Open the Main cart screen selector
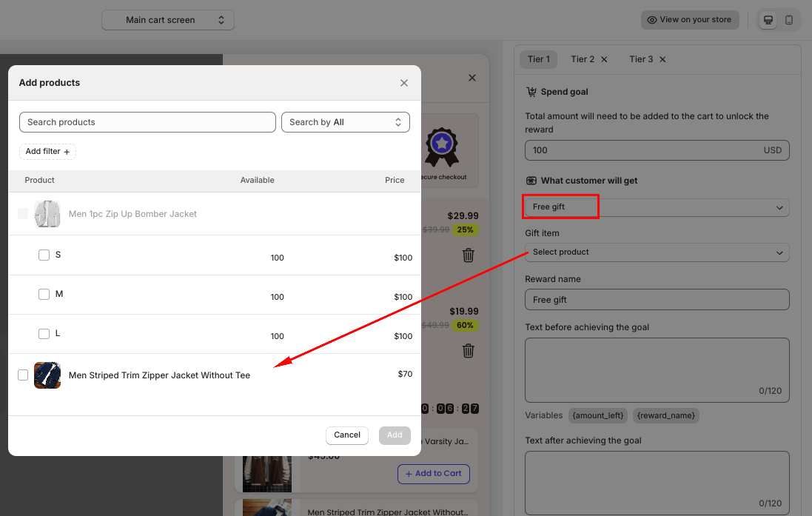 [168, 20]
